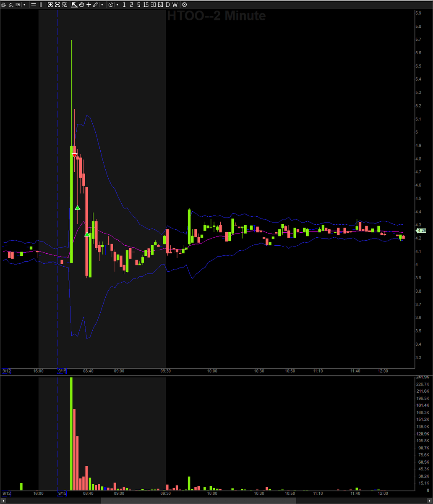Click the 4.26 current price label
Screen dimensions: 433x504
coord(421,231)
